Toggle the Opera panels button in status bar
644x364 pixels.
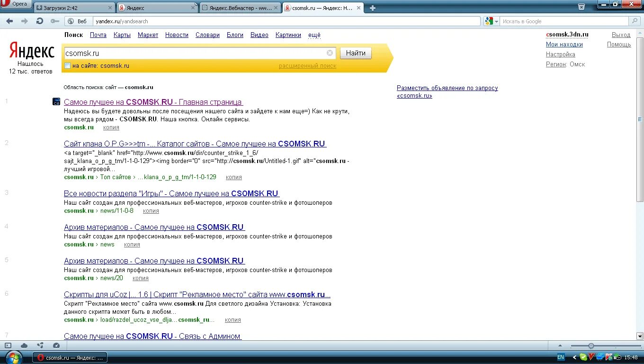8,346
